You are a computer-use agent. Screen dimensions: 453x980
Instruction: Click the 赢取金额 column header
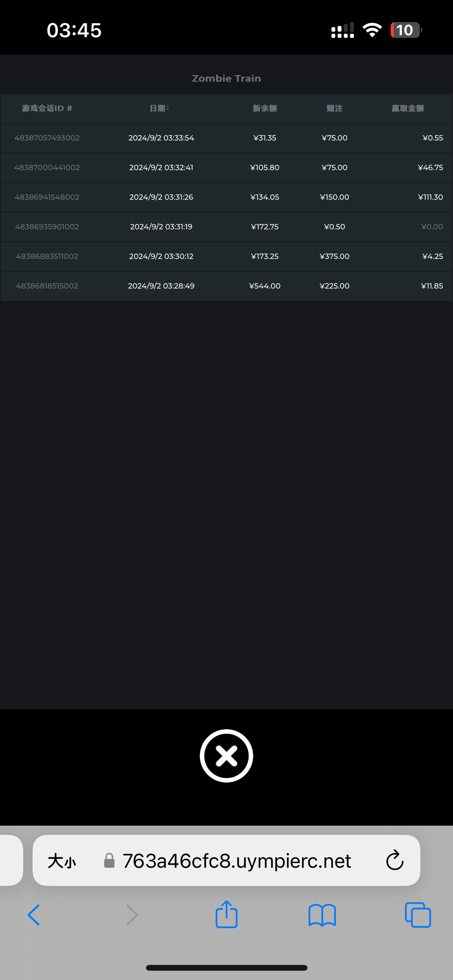click(x=407, y=108)
